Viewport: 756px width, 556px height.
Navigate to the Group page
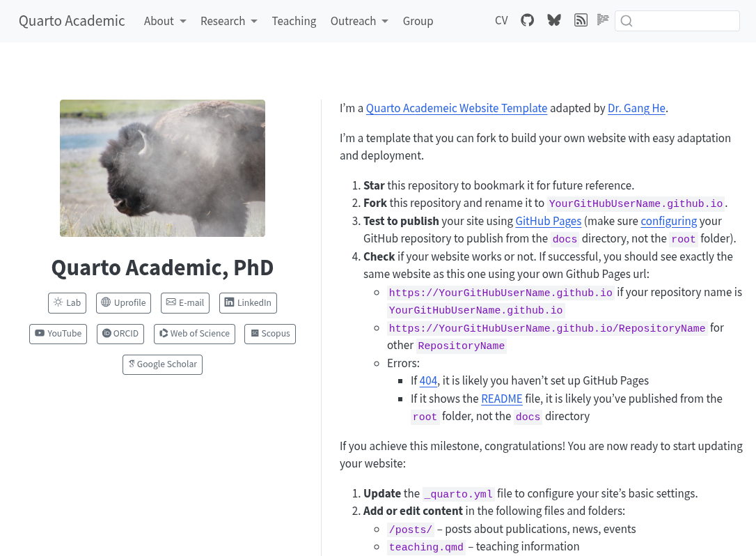point(418,21)
